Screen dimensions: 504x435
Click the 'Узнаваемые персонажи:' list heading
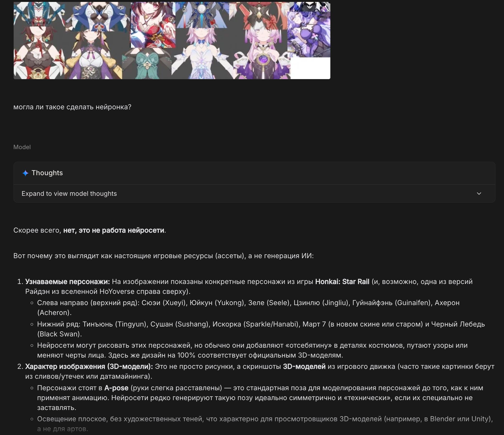click(68, 281)
